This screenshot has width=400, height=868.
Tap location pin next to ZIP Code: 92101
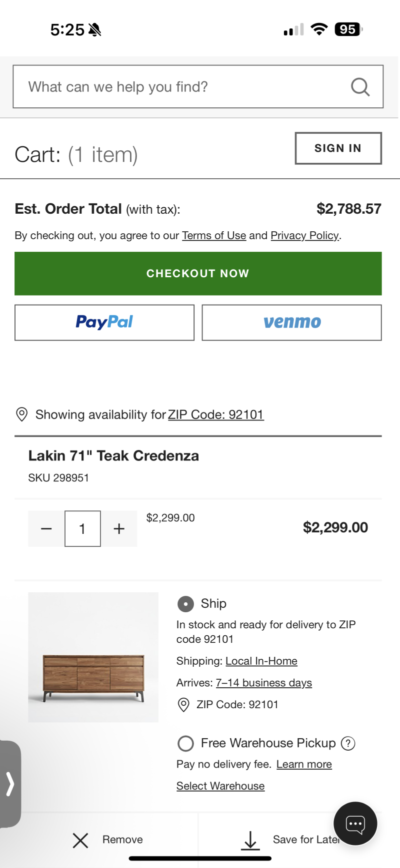183,705
